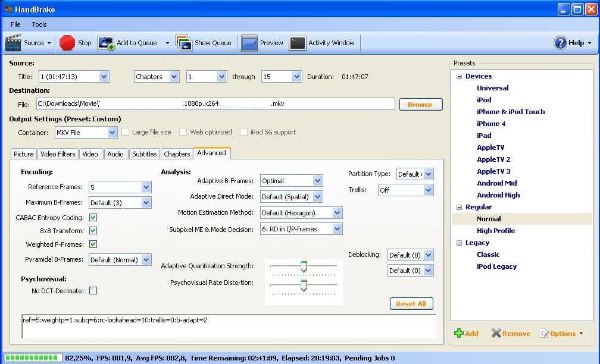Click the x264 options text box
This screenshot has height=364, width=600.
229,327
